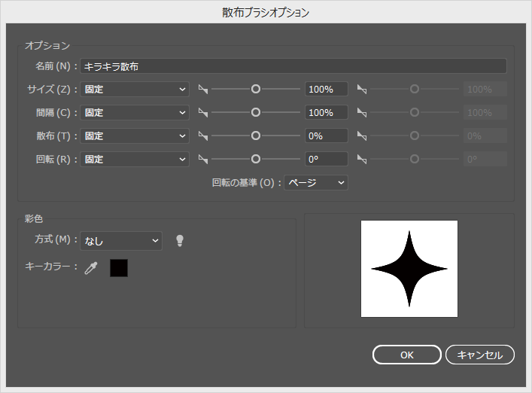Open the 散布 method dropdown
532x393 pixels.
(x=135, y=136)
